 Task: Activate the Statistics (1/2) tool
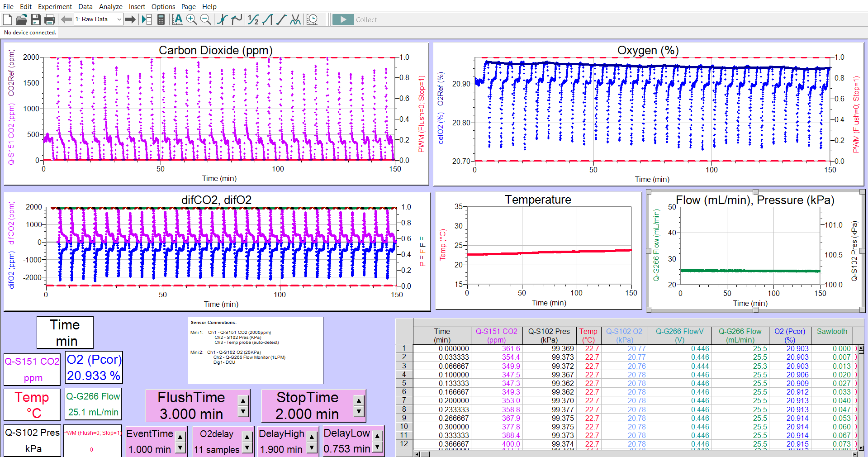click(x=253, y=19)
